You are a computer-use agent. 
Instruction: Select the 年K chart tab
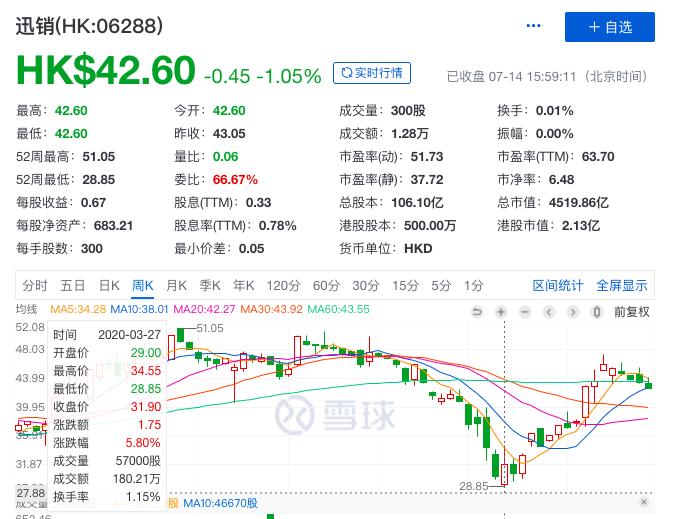click(244, 285)
